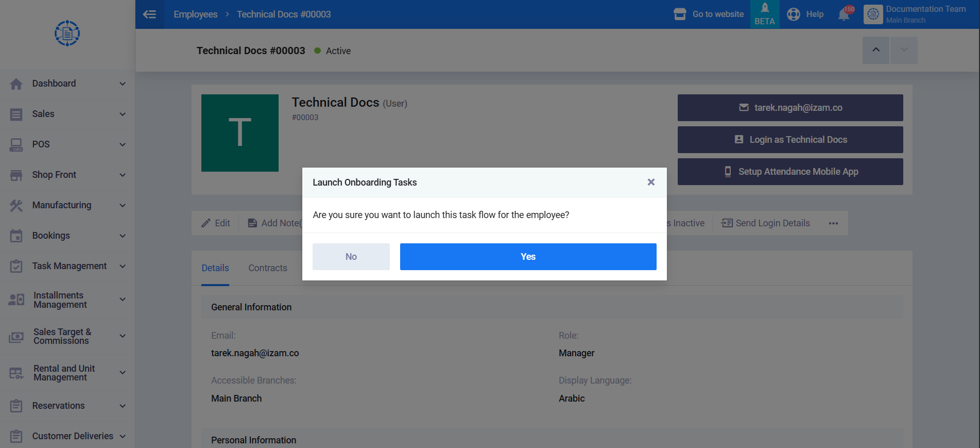This screenshot has height=448, width=980.
Task: Expand Customer Deliveries chevron
Action: pos(123,436)
